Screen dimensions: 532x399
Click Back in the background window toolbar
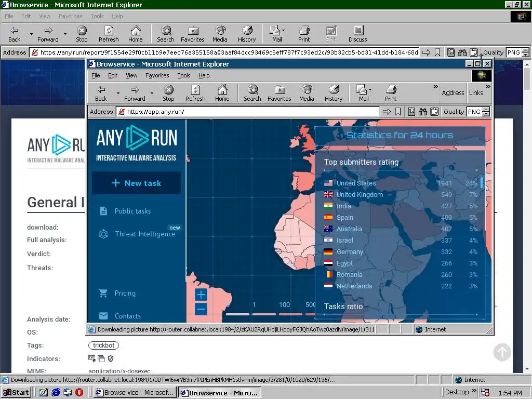14,34
